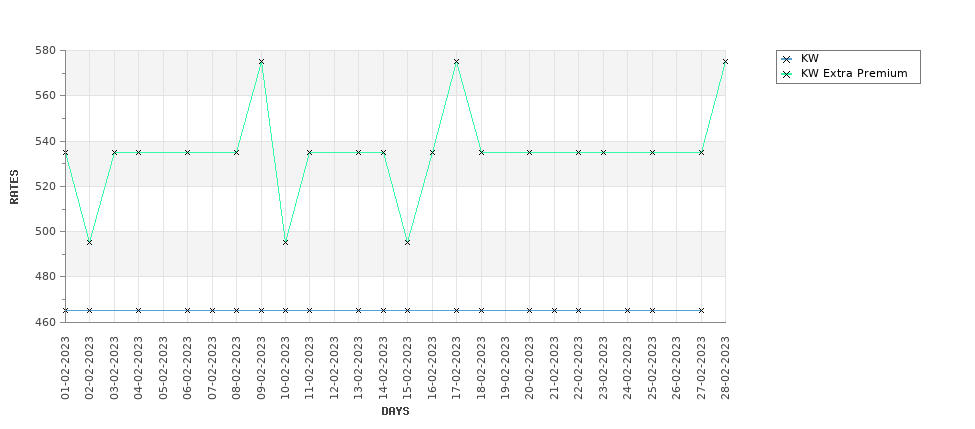
Task: Click the KW series point on 09-02-2023
Action: [261, 310]
